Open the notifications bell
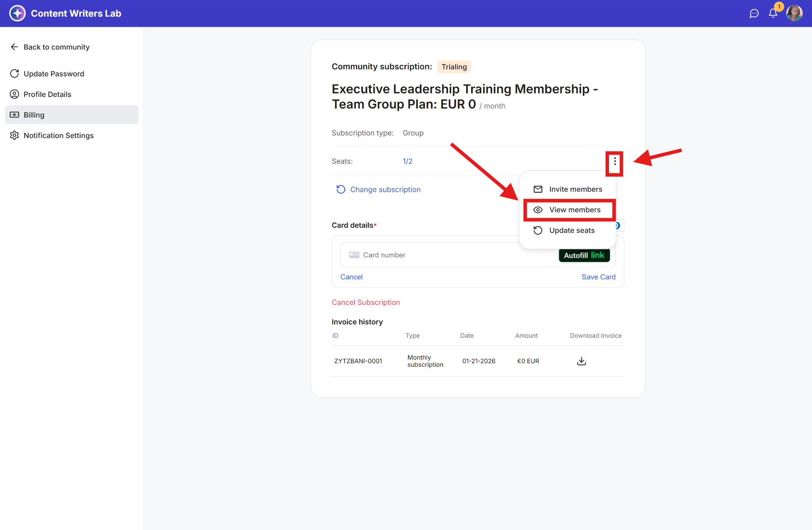Screen dimensions: 812x530 [773, 13]
